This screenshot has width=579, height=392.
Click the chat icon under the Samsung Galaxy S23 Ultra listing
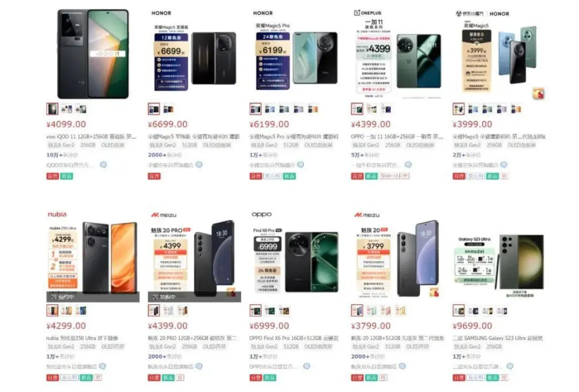(x=510, y=366)
